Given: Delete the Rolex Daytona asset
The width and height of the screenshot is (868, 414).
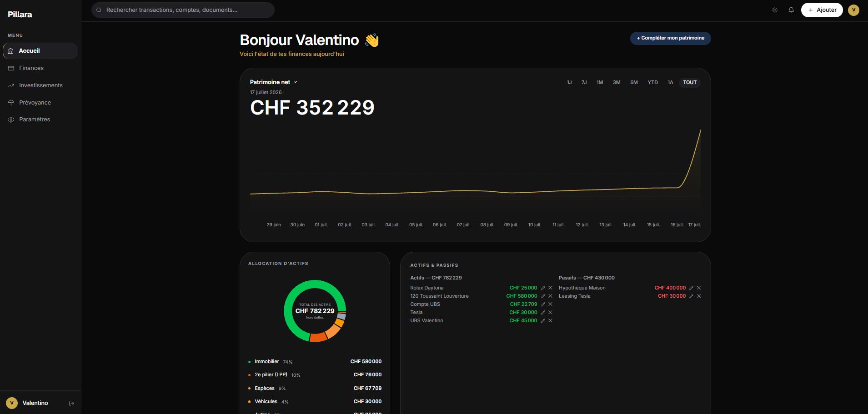Looking at the screenshot, I should 550,288.
